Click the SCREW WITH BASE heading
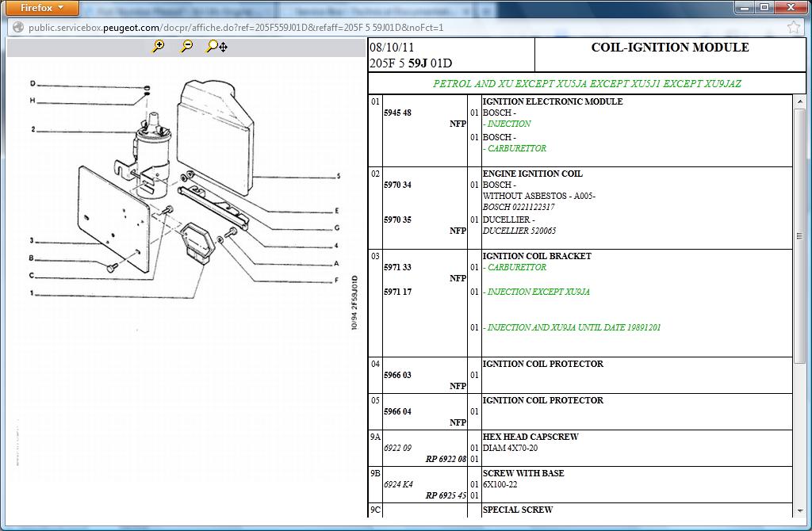The width and height of the screenshot is (812, 531). pyautogui.click(x=523, y=473)
